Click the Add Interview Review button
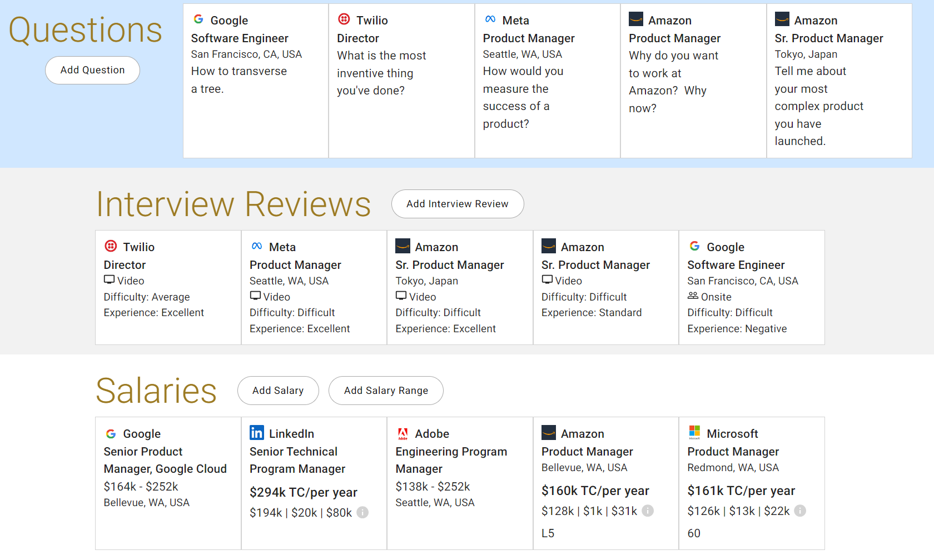This screenshot has width=934, height=560. (458, 204)
